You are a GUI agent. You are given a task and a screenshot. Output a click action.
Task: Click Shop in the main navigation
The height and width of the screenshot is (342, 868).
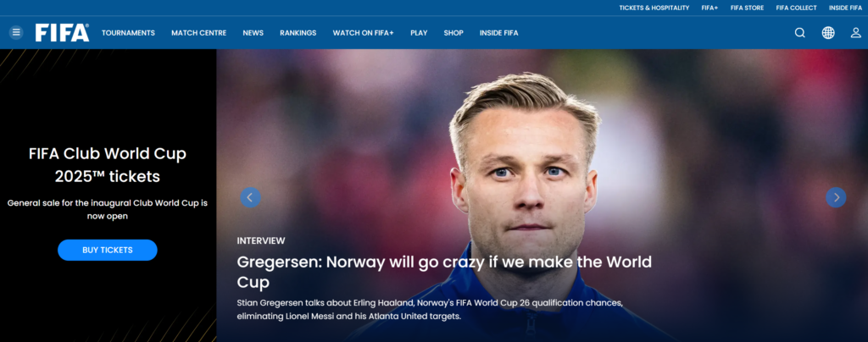point(453,33)
